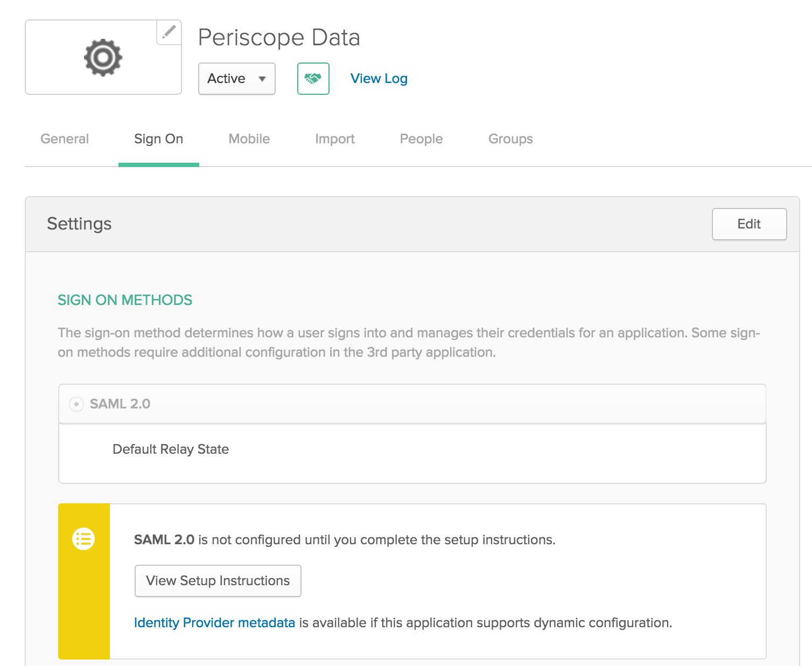Open the Groups tab
This screenshot has width=812, height=666.
(510, 139)
